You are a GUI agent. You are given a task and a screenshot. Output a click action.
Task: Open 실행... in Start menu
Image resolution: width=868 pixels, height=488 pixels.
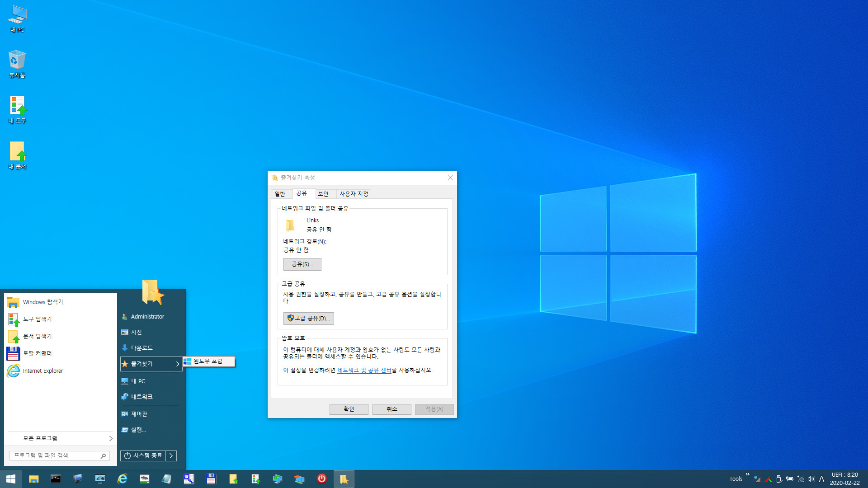click(x=151, y=430)
